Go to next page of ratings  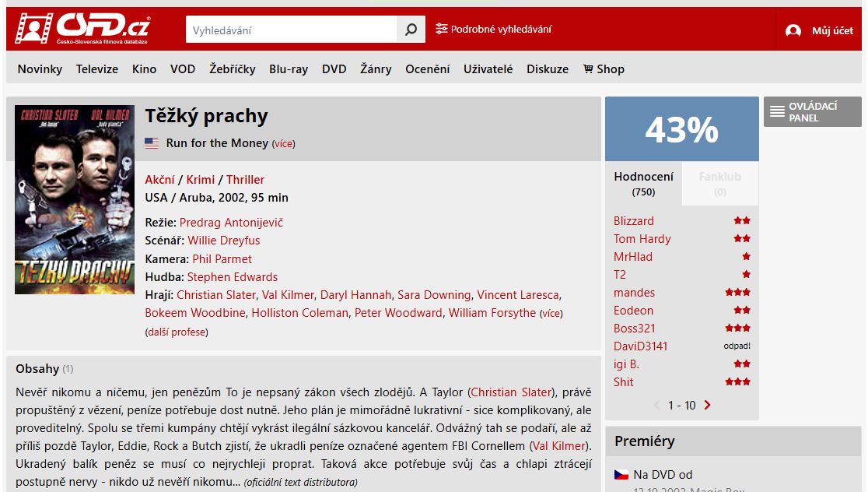click(707, 405)
